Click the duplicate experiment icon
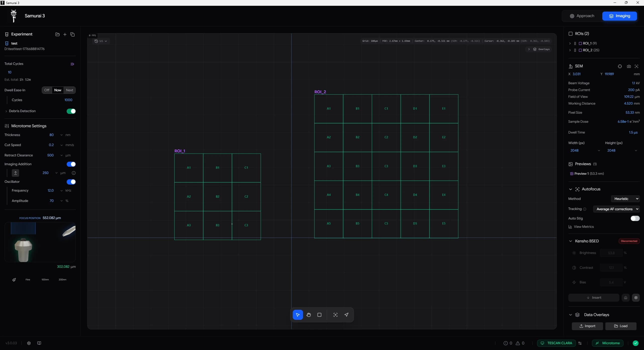The width and height of the screenshot is (644, 350). point(72,34)
